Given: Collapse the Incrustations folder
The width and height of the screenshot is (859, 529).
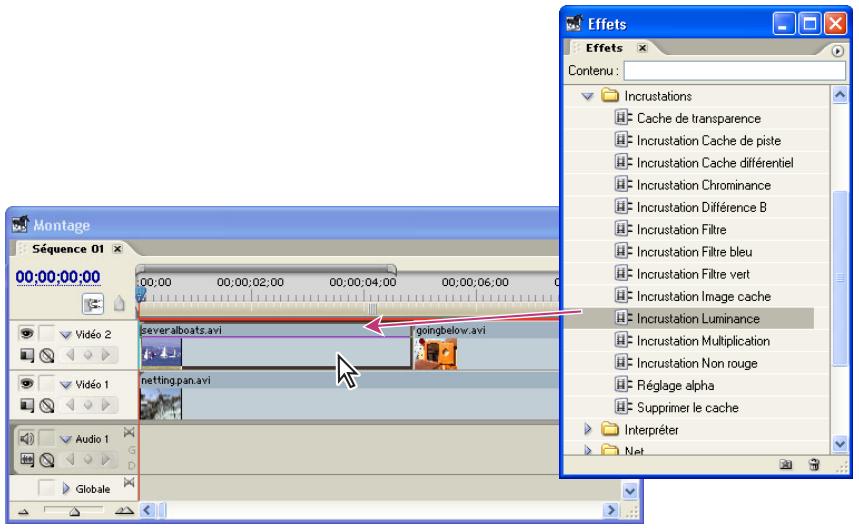Looking at the screenshot, I should 589,97.
